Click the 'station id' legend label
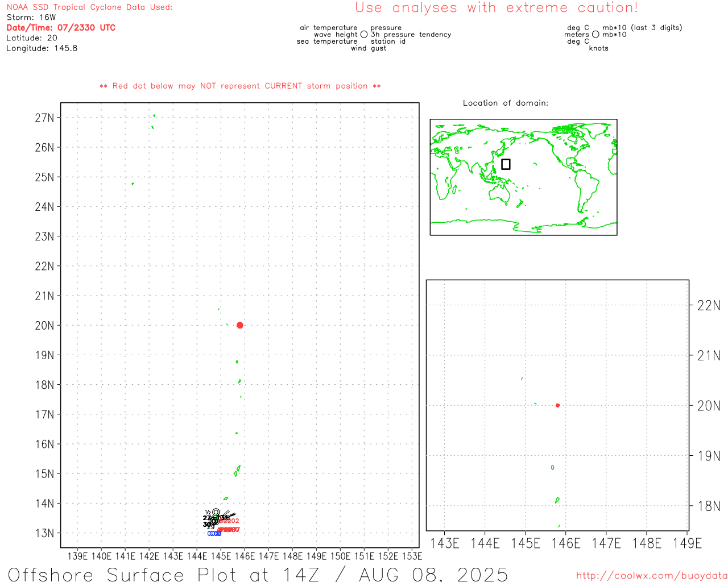Screen dimensions: 728x582 point(388,41)
